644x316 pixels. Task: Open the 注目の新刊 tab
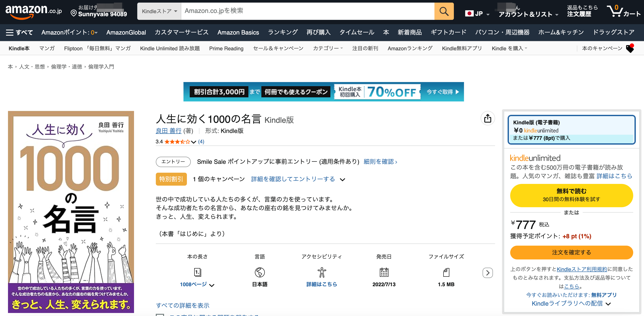365,49
